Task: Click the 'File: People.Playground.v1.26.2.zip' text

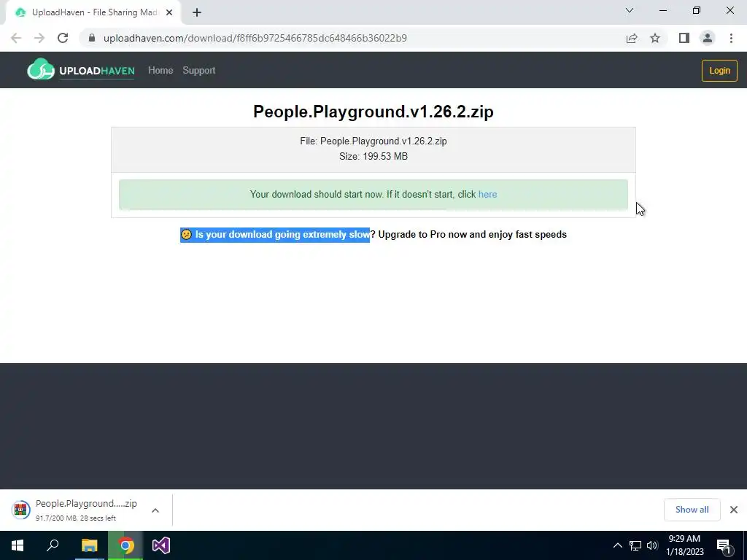Action: coord(373,141)
